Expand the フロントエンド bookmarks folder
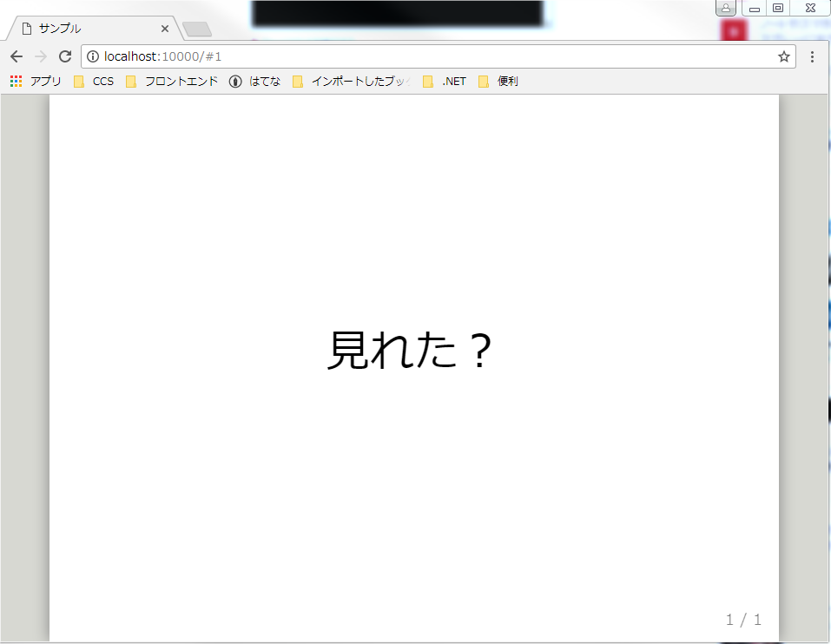The width and height of the screenshot is (831, 644). (172, 80)
